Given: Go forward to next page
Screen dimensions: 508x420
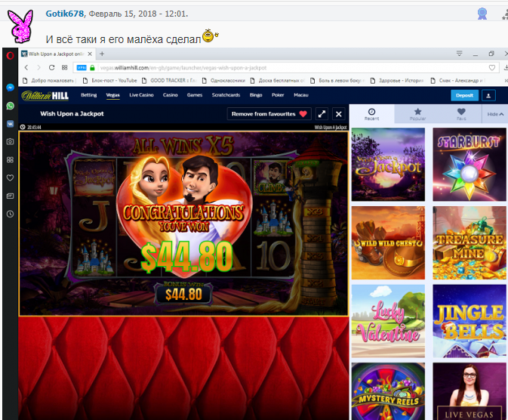Looking at the screenshot, I should 39,67.
